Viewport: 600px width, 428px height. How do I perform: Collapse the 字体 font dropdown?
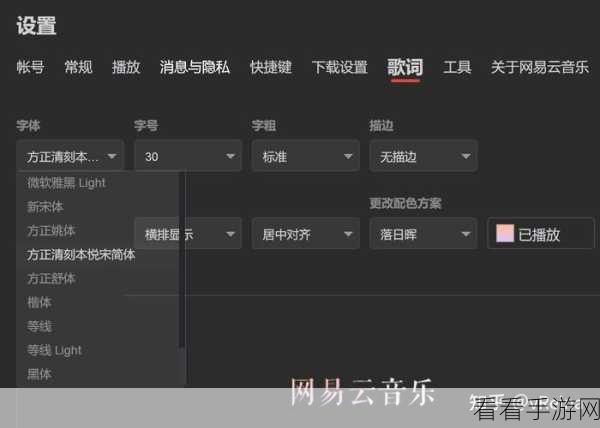coord(70,156)
